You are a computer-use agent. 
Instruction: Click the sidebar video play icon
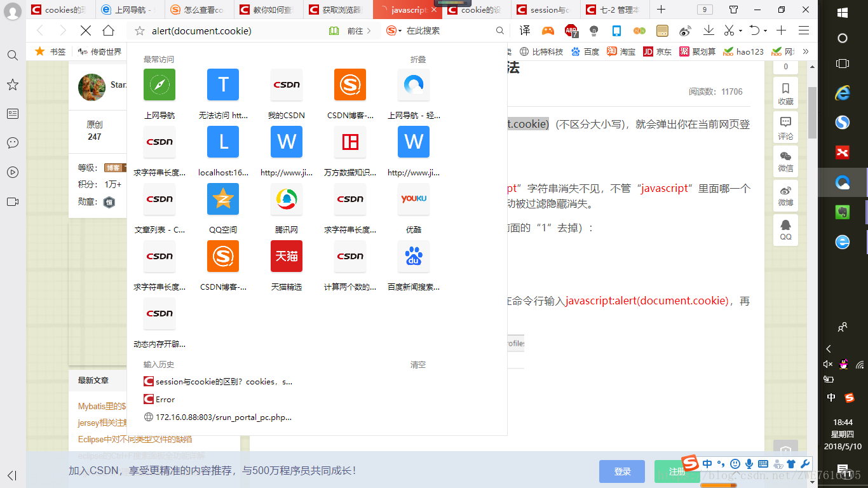(x=13, y=172)
